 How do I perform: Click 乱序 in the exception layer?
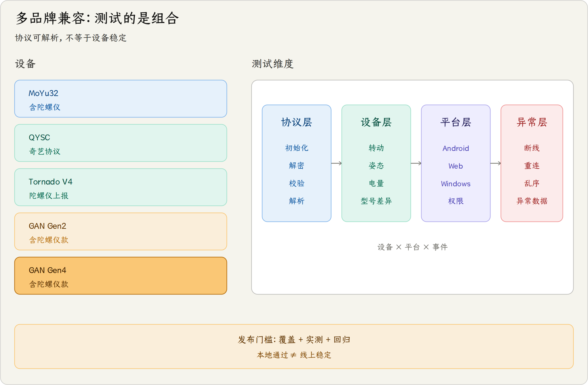(x=532, y=183)
